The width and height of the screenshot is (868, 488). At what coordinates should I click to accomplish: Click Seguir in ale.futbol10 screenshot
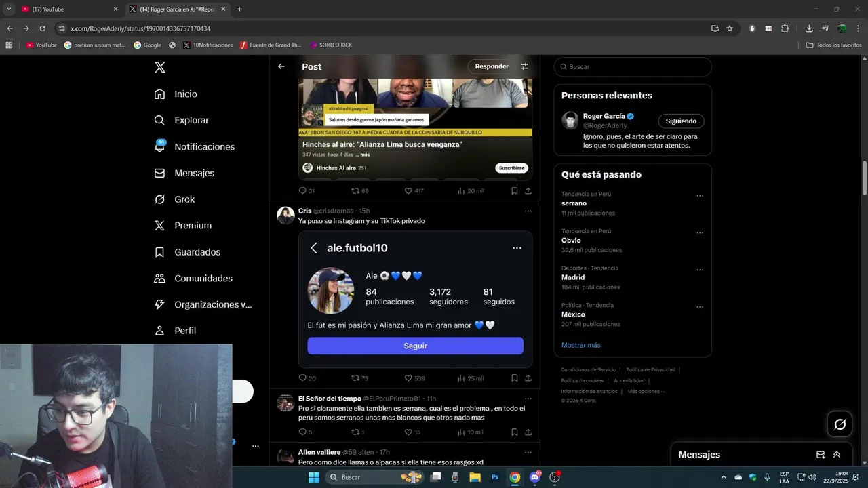pos(415,346)
